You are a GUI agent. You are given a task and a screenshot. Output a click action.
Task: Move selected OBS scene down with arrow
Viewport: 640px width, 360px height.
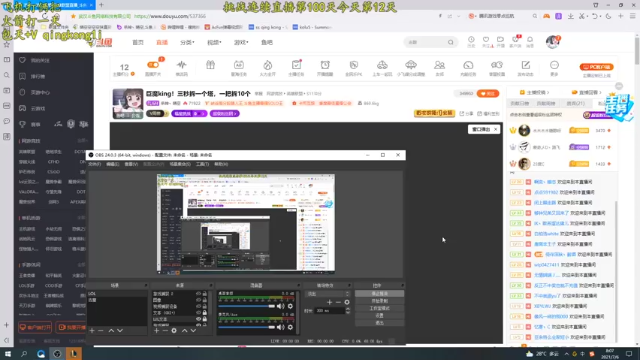120,330
